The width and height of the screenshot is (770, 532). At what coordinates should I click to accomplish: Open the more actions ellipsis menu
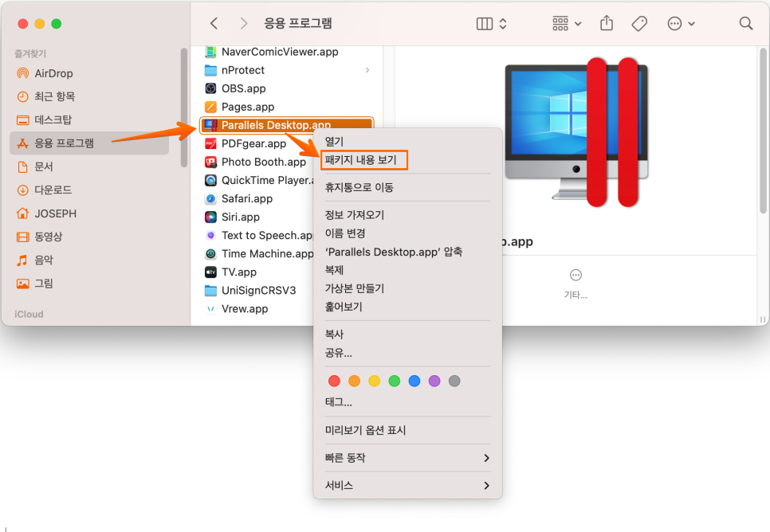coord(681,24)
